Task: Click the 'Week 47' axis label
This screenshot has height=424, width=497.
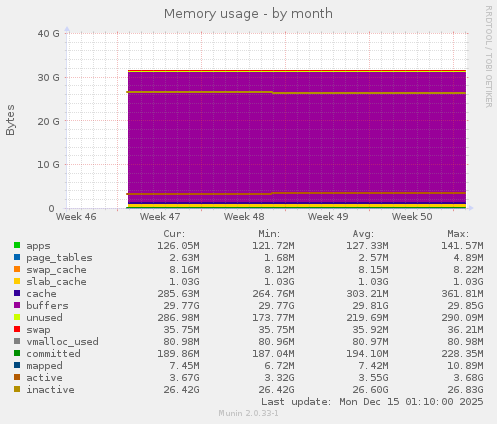Action: pos(160,217)
